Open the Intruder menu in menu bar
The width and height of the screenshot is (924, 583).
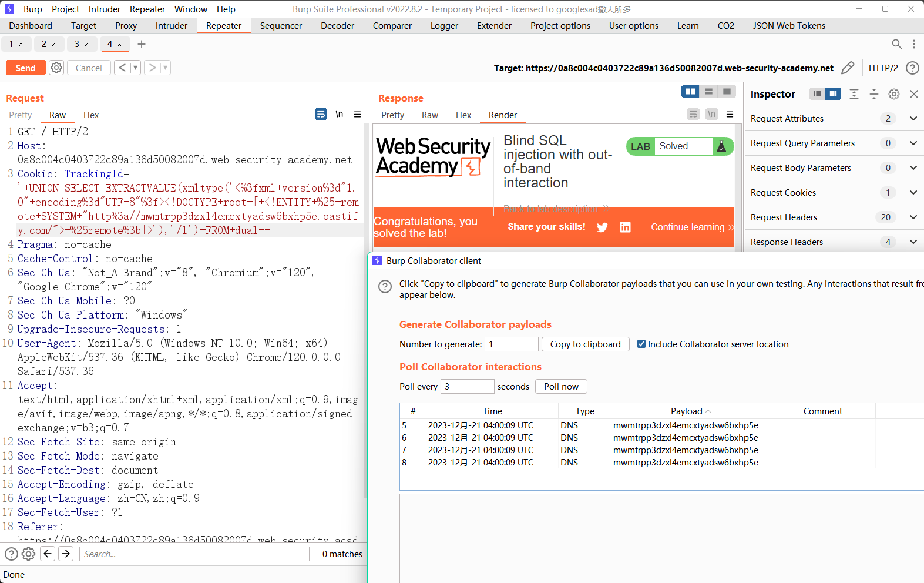(x=105, y=9)
